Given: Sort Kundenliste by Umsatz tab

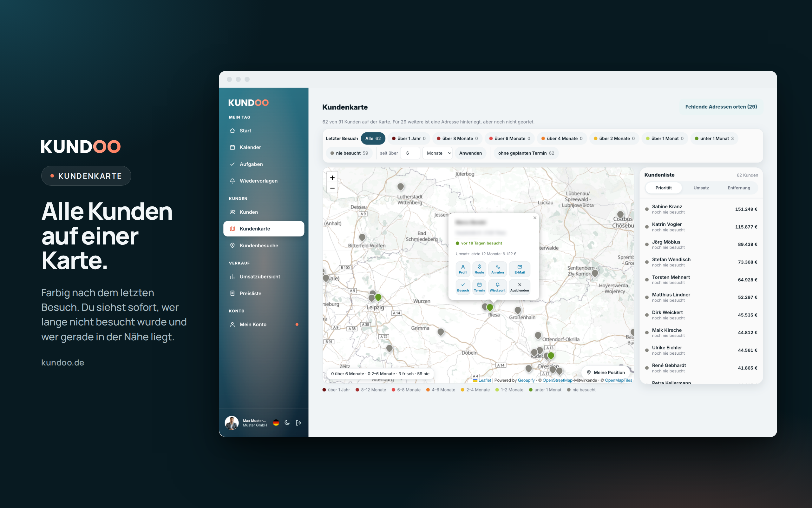Looking at the screenshot, I should tap(701, 188).
